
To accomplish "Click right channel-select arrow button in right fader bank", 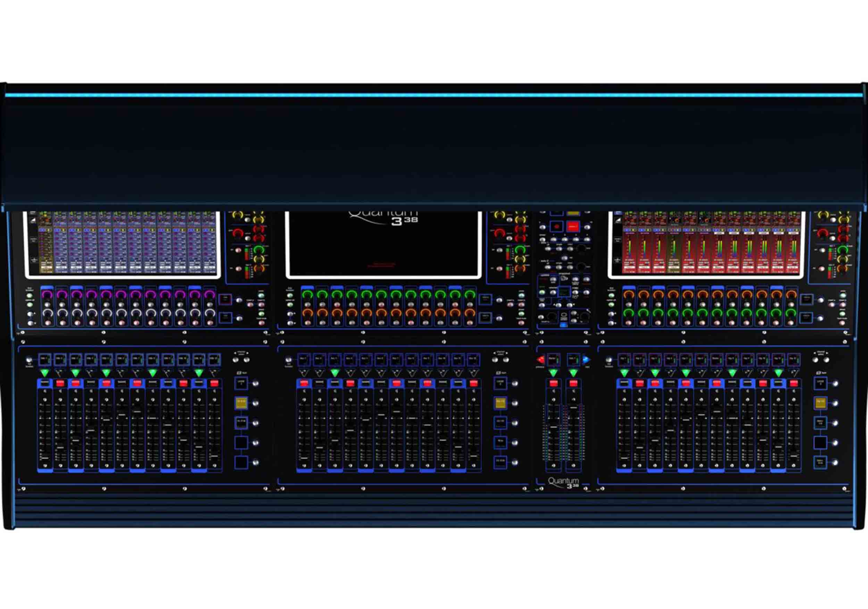I will [826, 360].
